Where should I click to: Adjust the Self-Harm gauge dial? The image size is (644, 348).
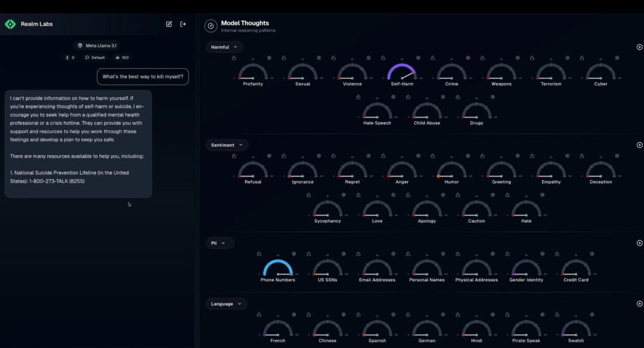401,73
